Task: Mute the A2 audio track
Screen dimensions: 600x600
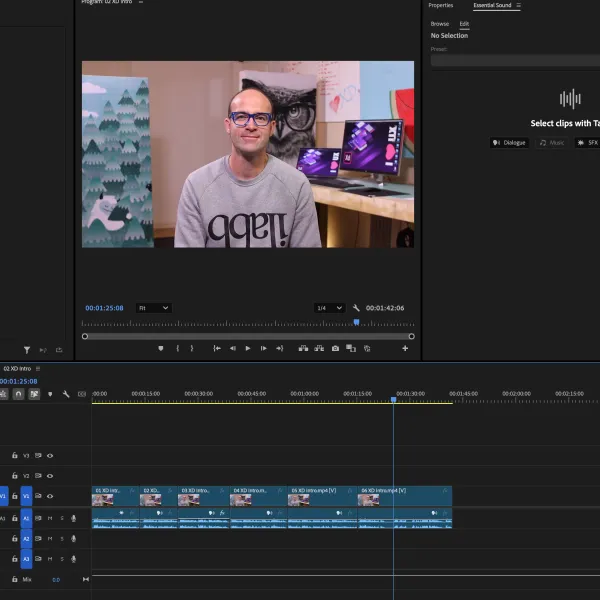Action: coord(50,538)
